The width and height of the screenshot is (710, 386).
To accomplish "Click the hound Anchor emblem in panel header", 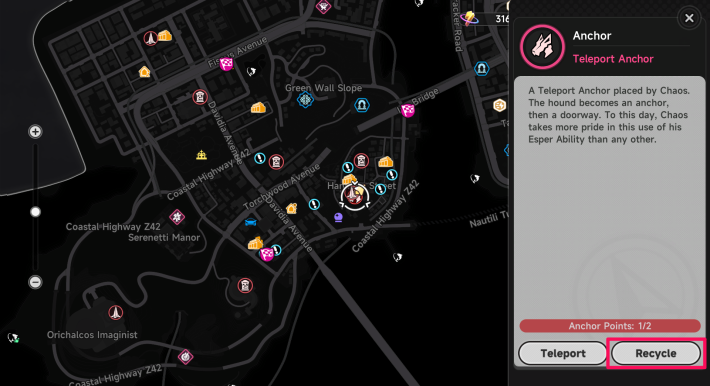I will [542, 47].
